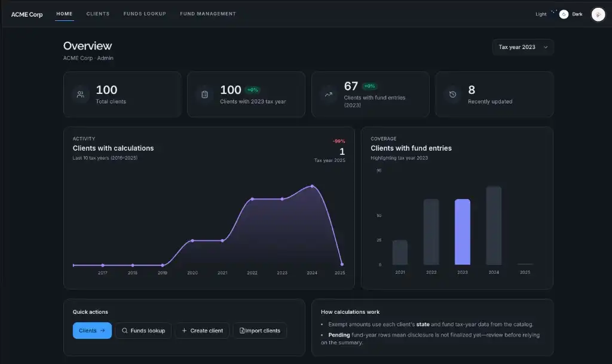Image resolution: width=612 pixels, height=364 pixels.
Task: Click the 'Recently updated' label
Action: point(490,102)
